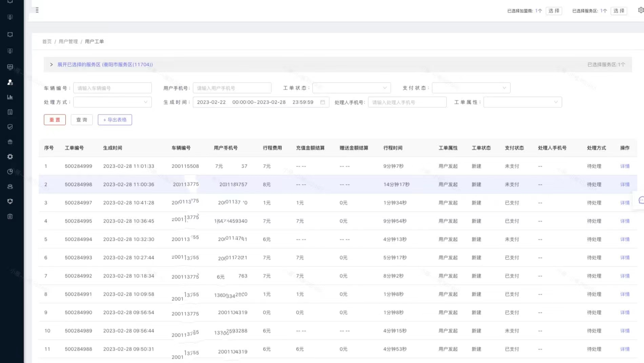Viewport: 644px width, 363px height.
Task: Click timestamp 2023-02-28 11:00:36 cell
Action: [x=129, y=185]
